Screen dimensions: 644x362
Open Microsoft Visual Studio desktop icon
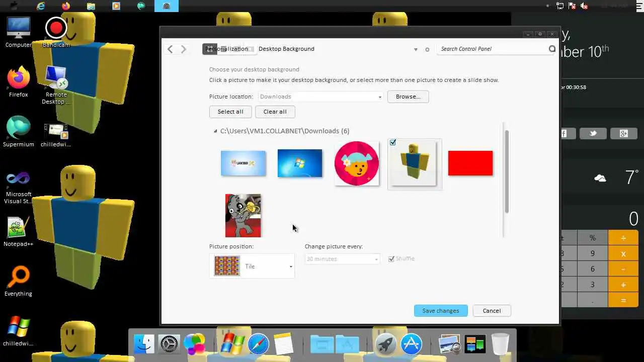[x=18, y=188]
